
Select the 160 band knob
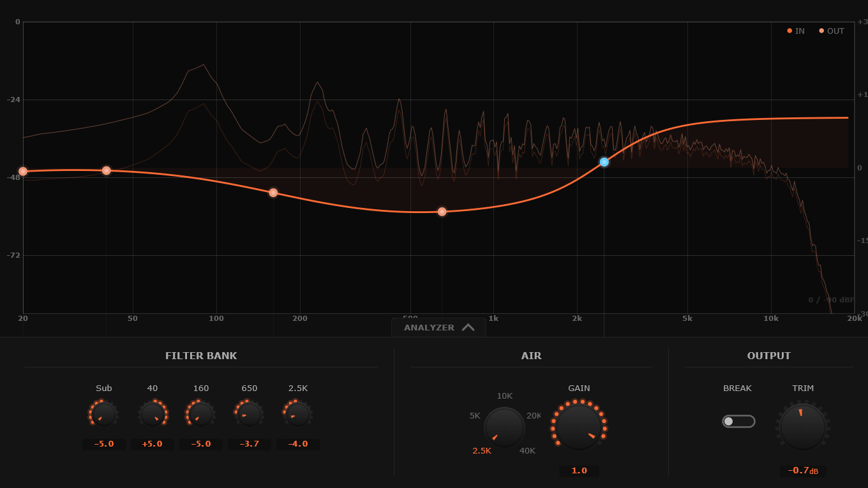[200, 413]
